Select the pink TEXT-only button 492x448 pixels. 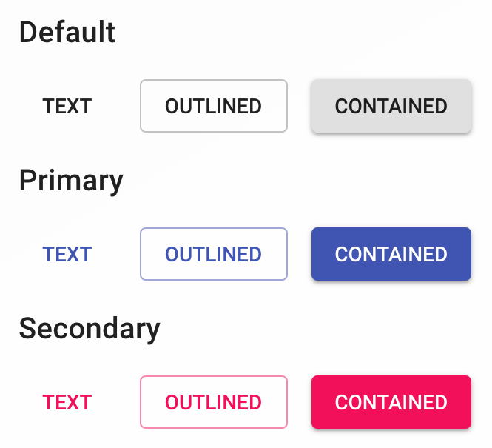pos(67,402)
